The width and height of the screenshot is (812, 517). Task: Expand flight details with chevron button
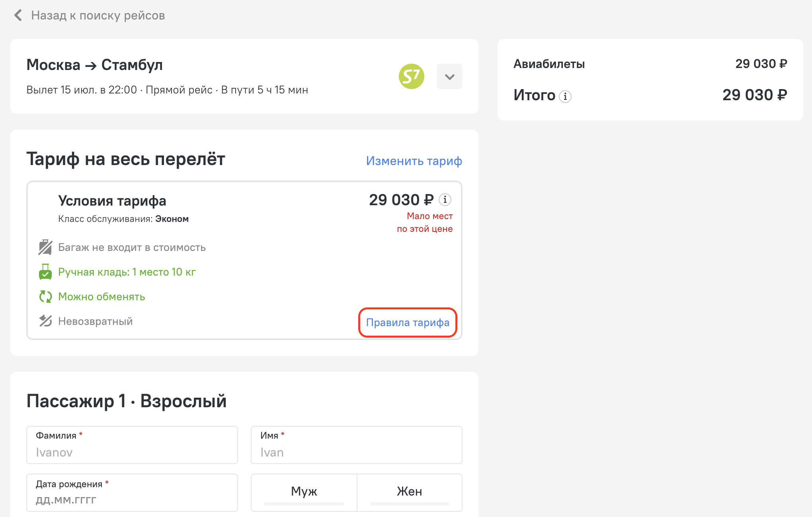pyautogui.click(x=450, y=76)
